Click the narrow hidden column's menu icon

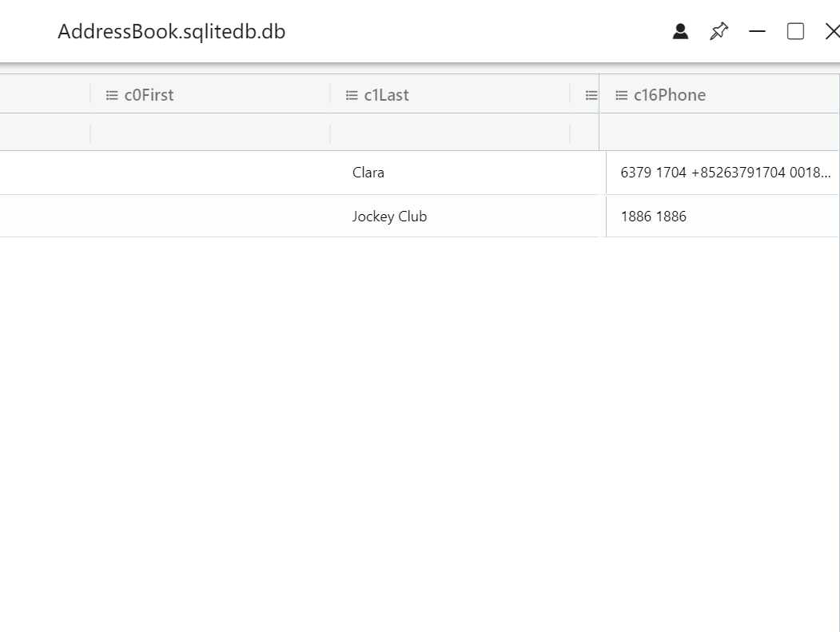tap(591, 95)
